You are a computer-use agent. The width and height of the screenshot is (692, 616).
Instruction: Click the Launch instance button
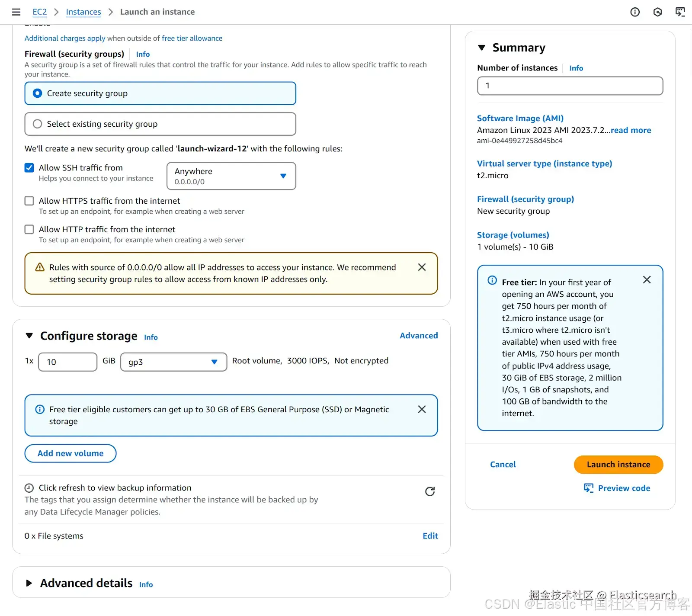618,465
